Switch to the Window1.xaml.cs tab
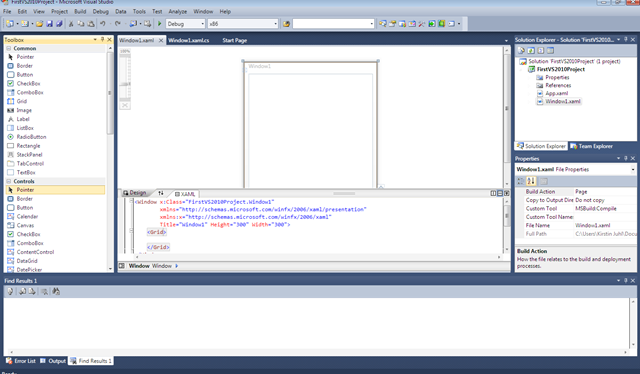This screenshot has width=640, height=374. click(x=189, y=40)
